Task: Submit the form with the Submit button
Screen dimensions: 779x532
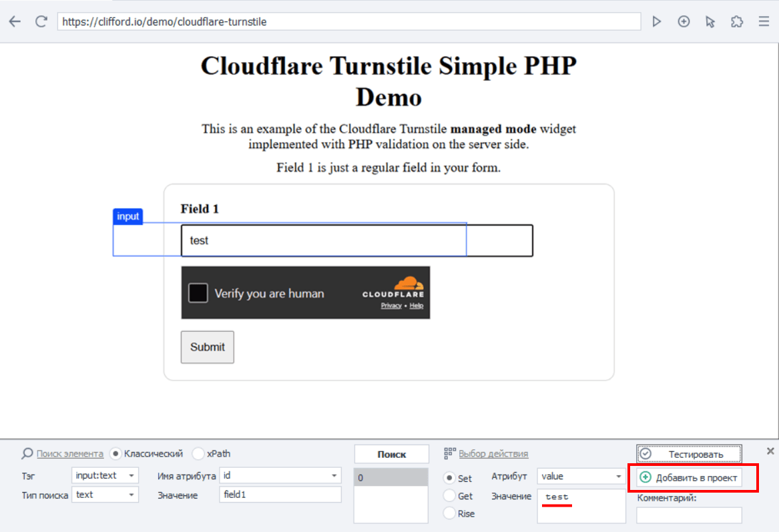Action: (x=207, y=346)
